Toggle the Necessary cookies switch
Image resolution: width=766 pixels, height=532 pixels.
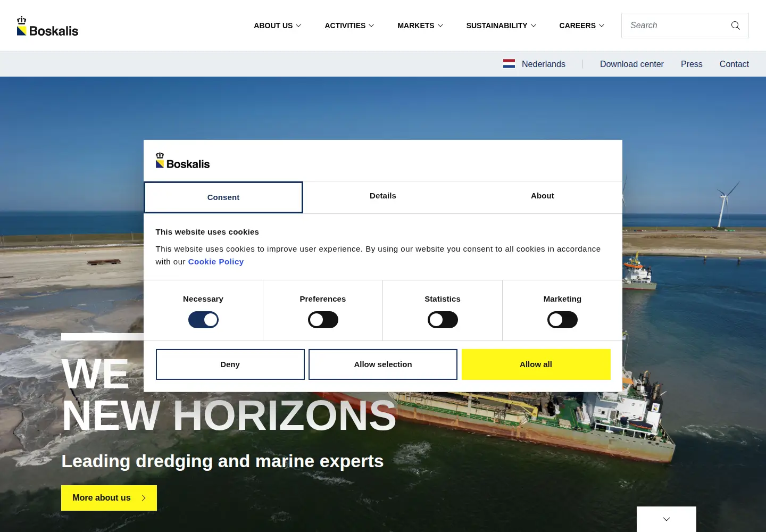click(x=203, y=320)
